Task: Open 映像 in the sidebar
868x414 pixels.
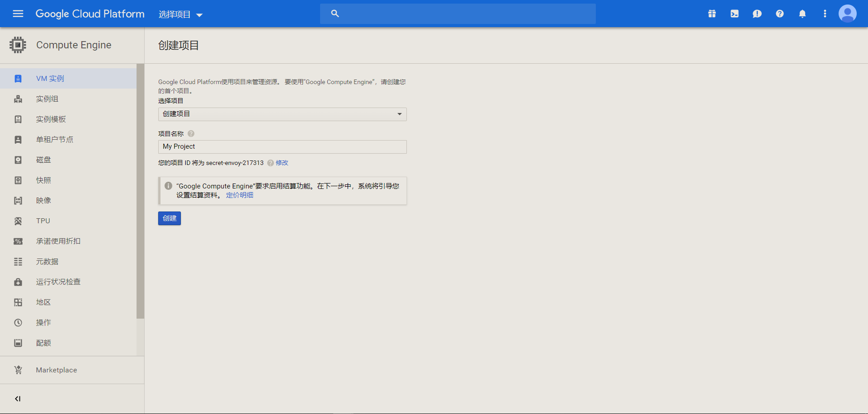Action: click(68, 201)
